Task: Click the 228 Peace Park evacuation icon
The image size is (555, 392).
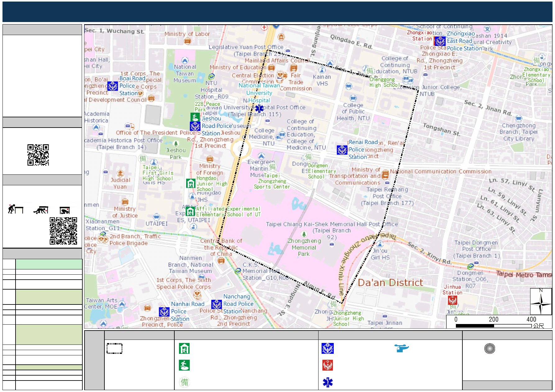Action: tap(195, 117)
